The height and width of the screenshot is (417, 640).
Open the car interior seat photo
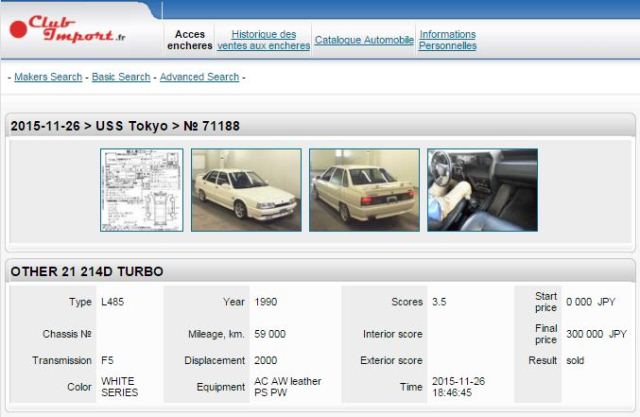pyautogui.click(x=482, y=190)
